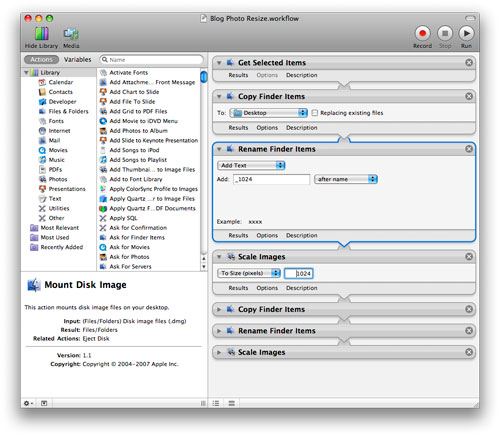Remove the first Copy Finder Items action
The height and width of the screenshot is (436, 500).
coord(469,96)
